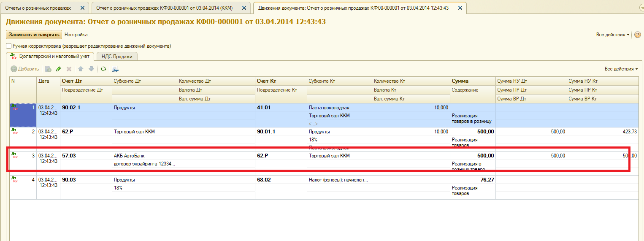644x241 pixels.
Task: Open the Отчеты о розничных продажах tab
Action: 38,8
